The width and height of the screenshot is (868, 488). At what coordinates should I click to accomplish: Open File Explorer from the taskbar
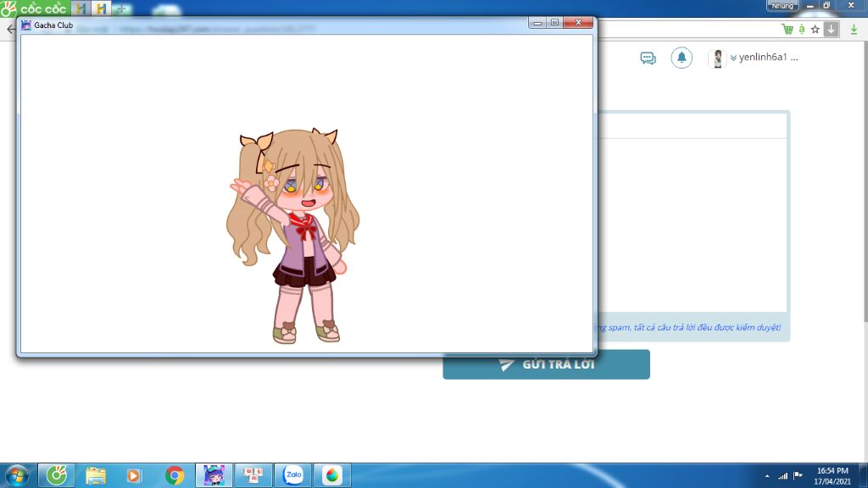[95, 475]
